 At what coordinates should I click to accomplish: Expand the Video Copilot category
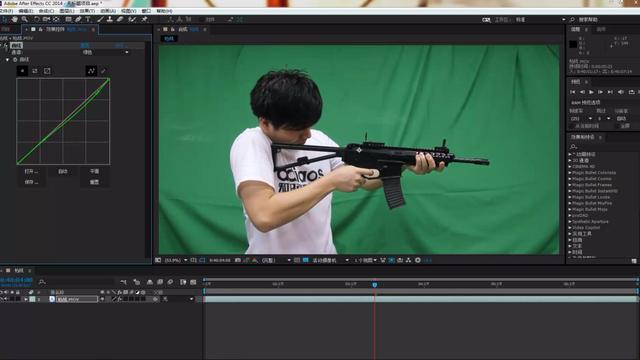570,228
